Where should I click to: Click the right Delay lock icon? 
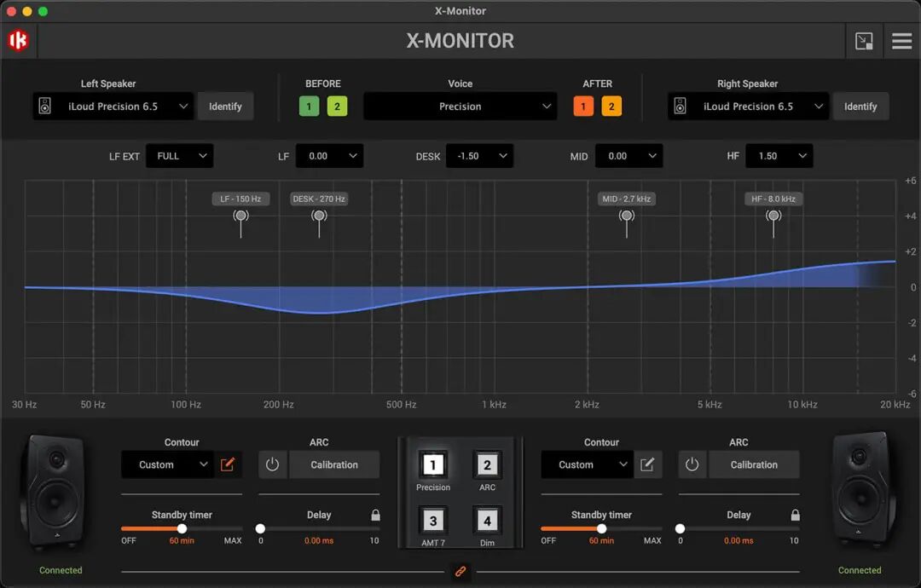point(796,516)
